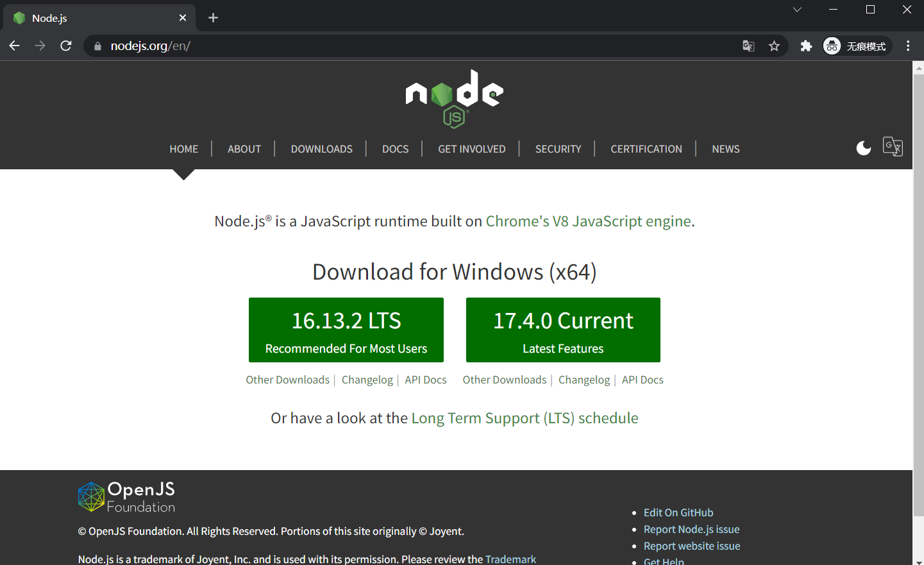Go to HOME in navigation
Screen dimensions: 924x565
tap(184, 149)
